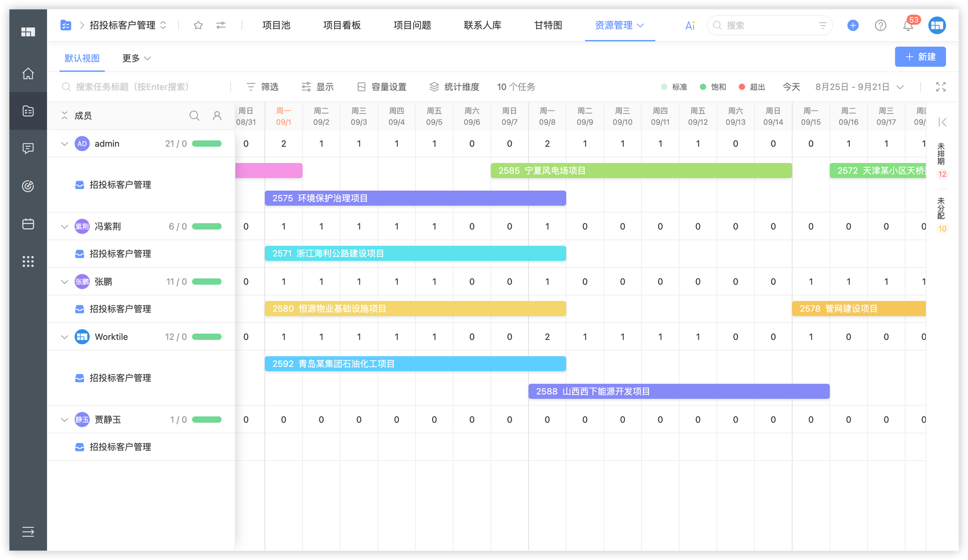
Task: Open the calendar icon in left sidebar
Action: pyautogui.click(x=28, y=223)
